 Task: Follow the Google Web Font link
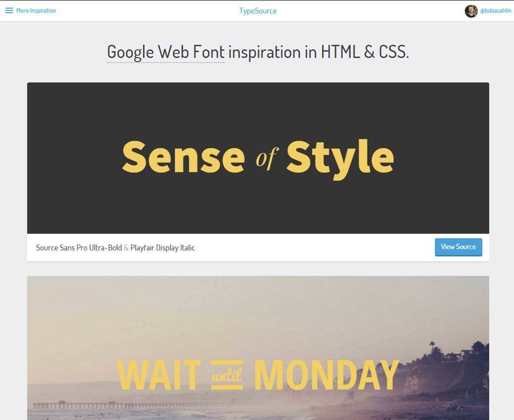point(166,52)
